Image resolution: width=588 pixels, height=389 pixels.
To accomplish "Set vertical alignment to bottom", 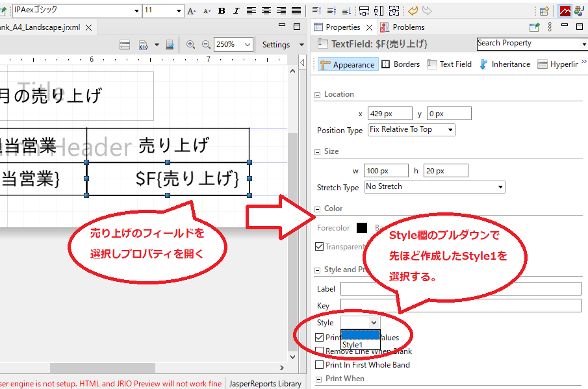I will coord(346,11).
